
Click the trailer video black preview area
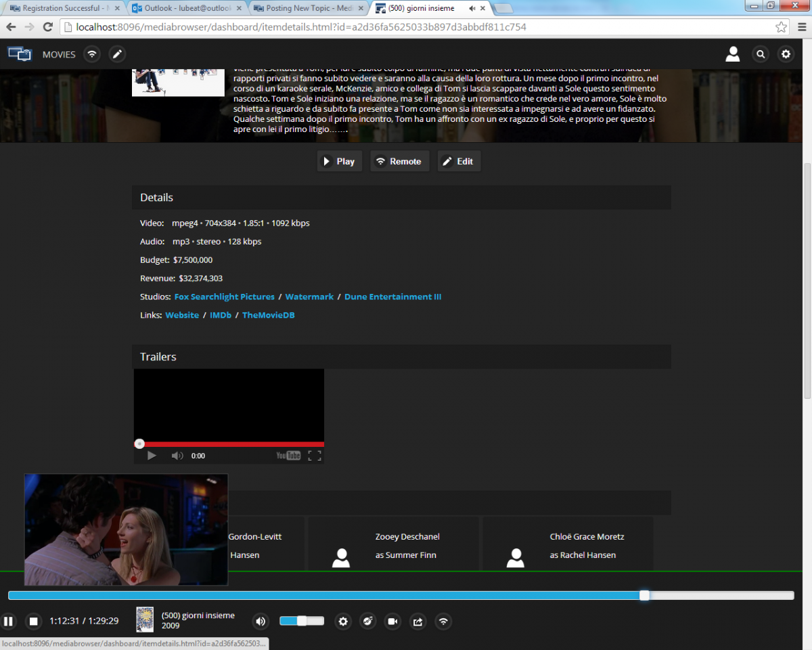click(x=229, y=405)
